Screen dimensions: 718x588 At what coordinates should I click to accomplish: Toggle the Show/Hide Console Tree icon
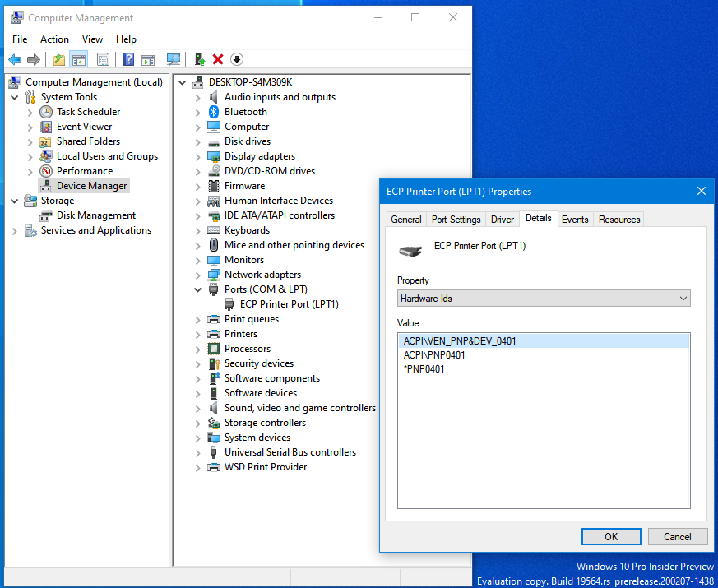pos(78,59)
